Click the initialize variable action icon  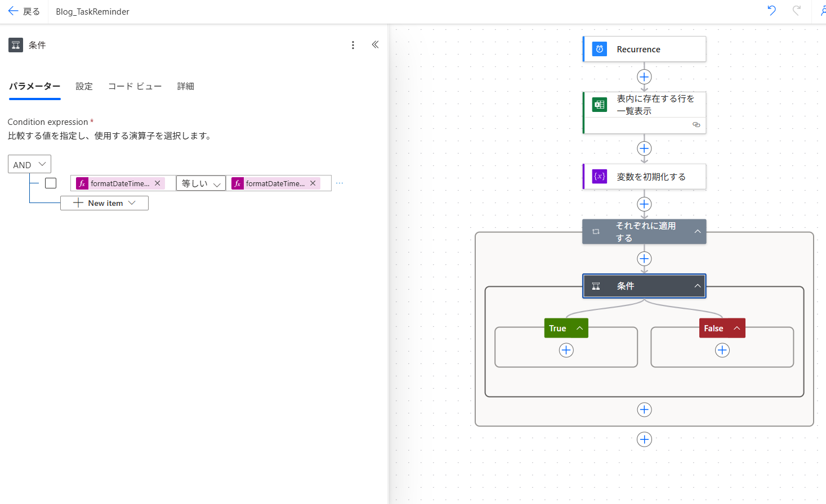600,177
